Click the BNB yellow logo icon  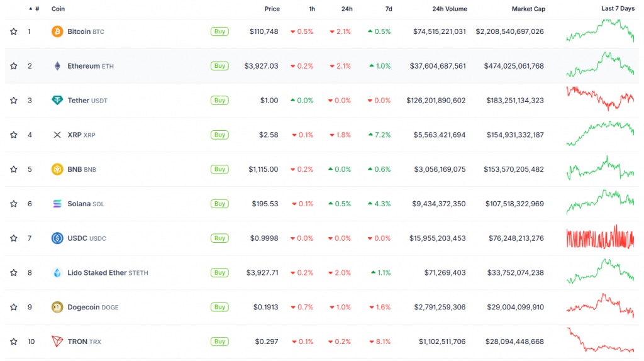pyautogui.click(x=57, y=169)
